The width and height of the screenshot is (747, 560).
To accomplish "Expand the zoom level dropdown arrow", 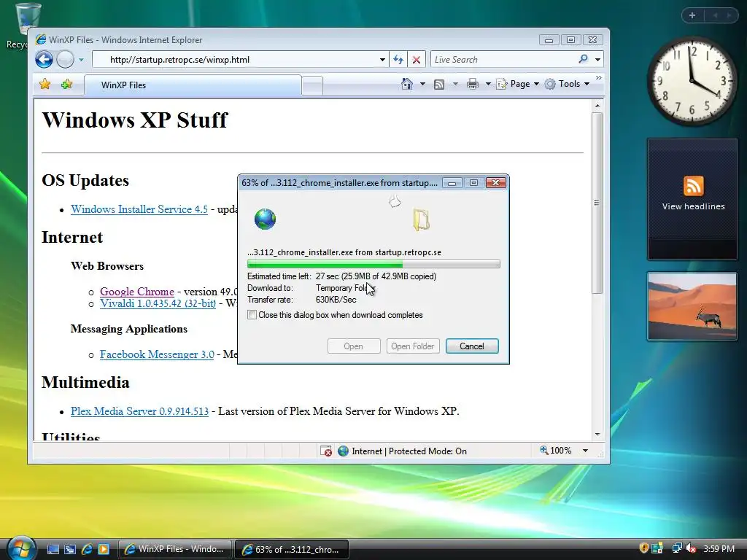I will pyautogui.click(x=585, y=451).
